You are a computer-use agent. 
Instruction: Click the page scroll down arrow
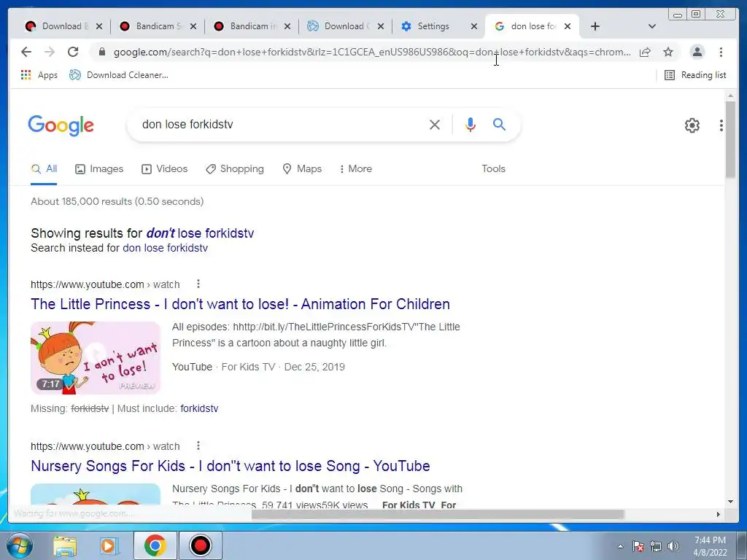730,502
